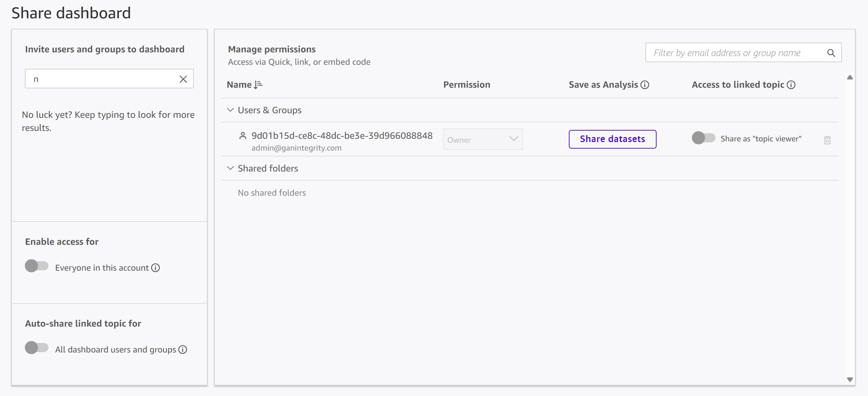Enable auto-share for all dashboard users
The height and width of the screenshot is (396, 868).
click(x=37, y=348)
